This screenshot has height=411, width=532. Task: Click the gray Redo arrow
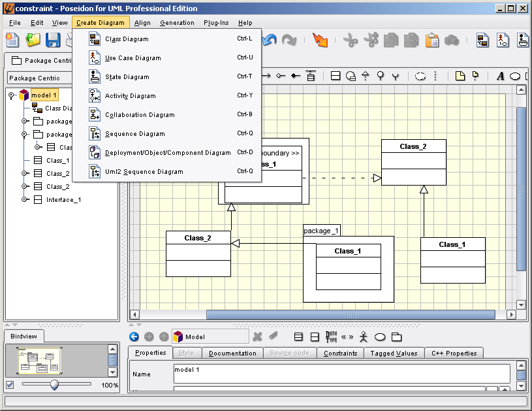pos(289,40)
